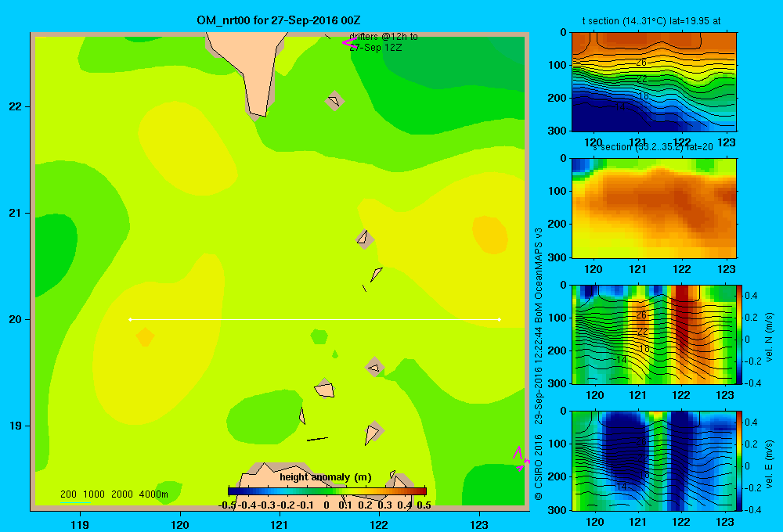
Task: Click the 300 depth label of salinity section
Action: pyautogui.click(x=557, y=257)
